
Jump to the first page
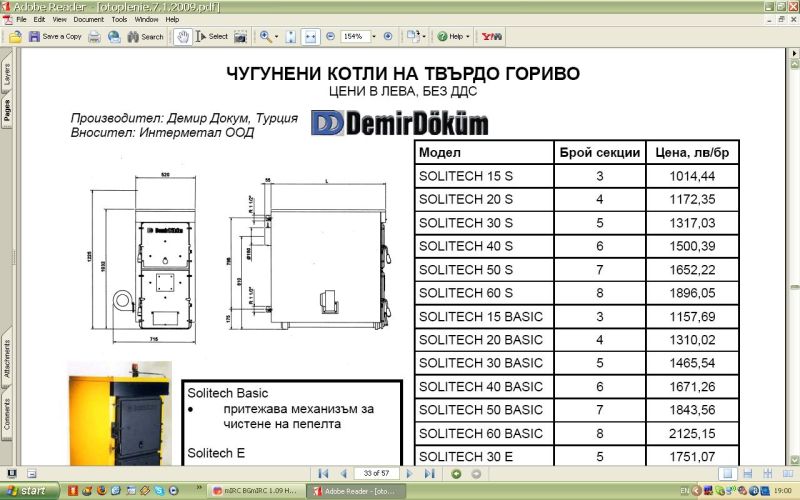point(323,473)
